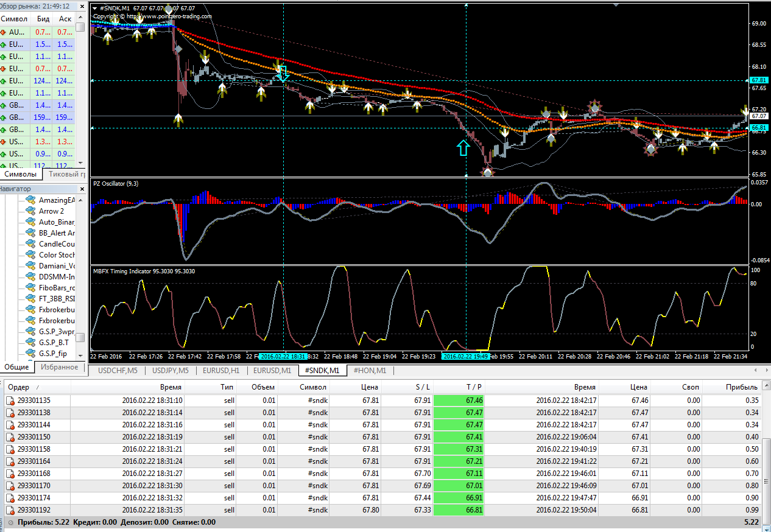Select the #SNDK,M1 chart tab
Image resolution: width=771 pixels, height=532 pixels.
[x=322, y=370]
